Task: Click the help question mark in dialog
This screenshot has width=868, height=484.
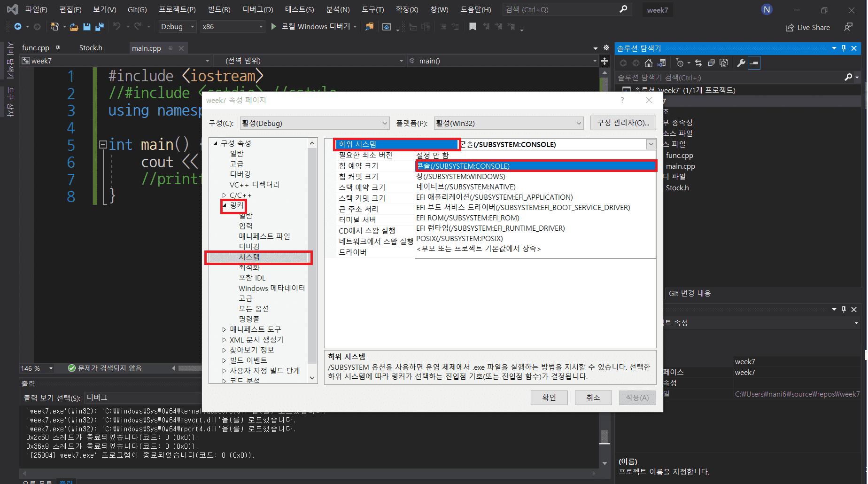Action: tap(622, 100)
